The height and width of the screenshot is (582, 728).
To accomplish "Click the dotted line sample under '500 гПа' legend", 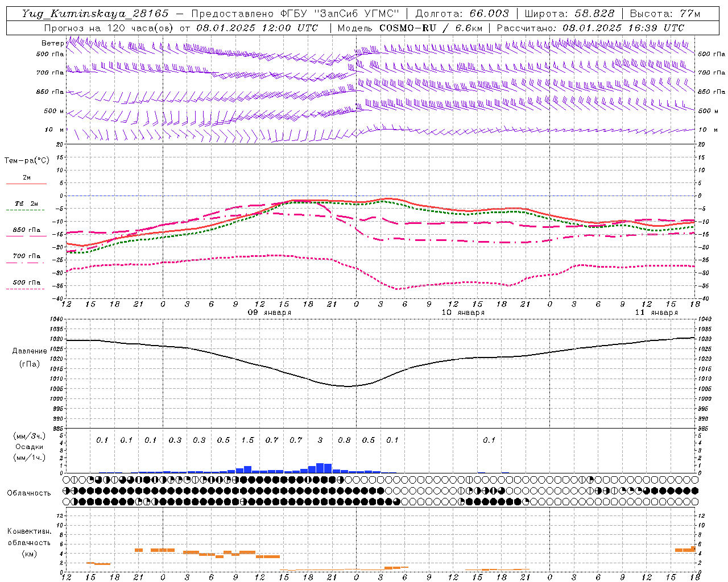I will point(26,289).
